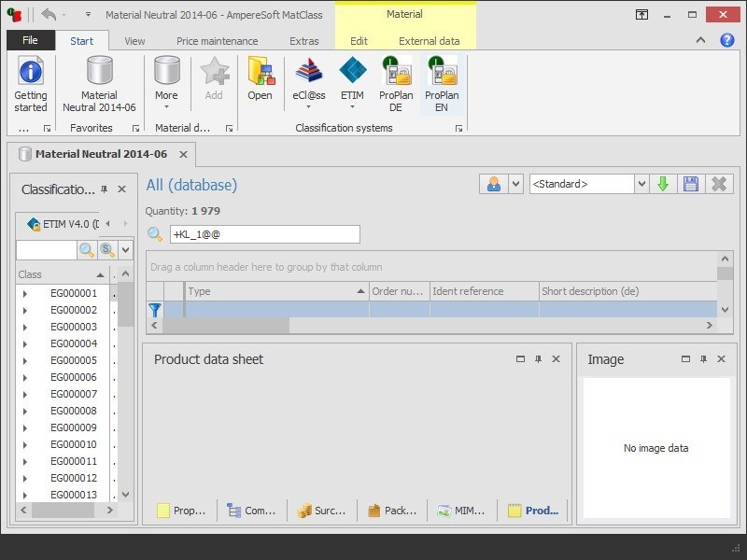Open ProPlan DE classification

point(395,84)
